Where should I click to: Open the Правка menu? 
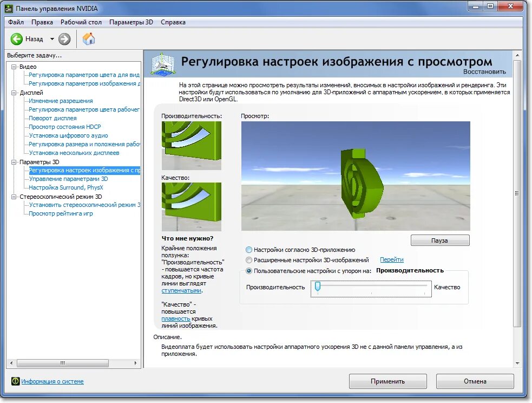coord(42,22)
